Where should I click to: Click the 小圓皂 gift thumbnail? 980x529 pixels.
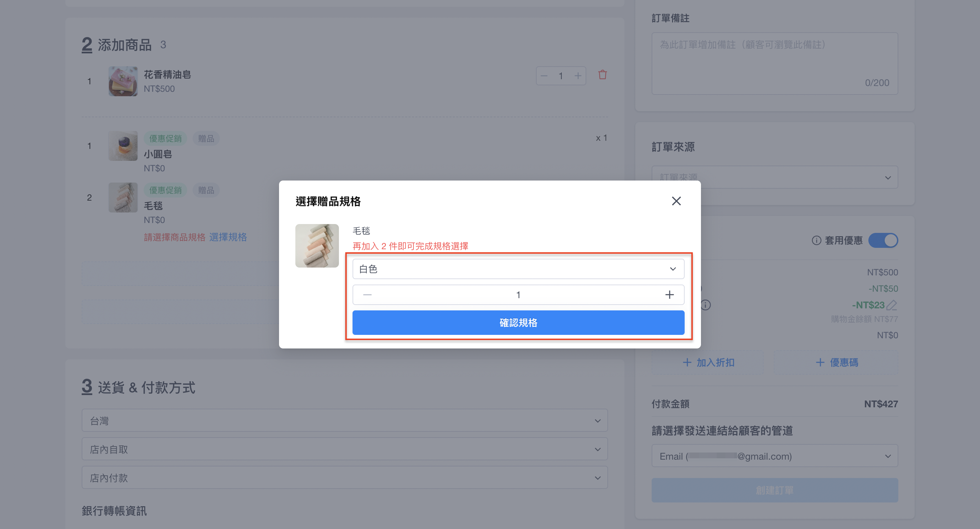coord(123,146)
